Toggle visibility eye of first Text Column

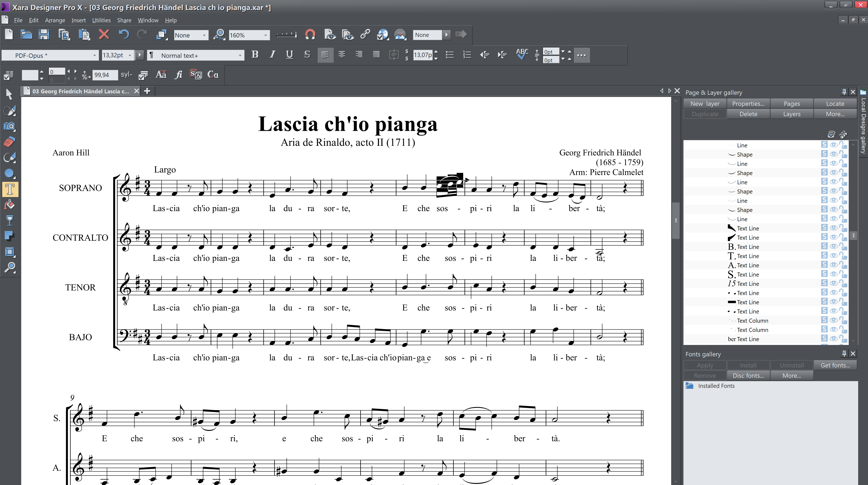pyautogui.click(x=833, y=320)
